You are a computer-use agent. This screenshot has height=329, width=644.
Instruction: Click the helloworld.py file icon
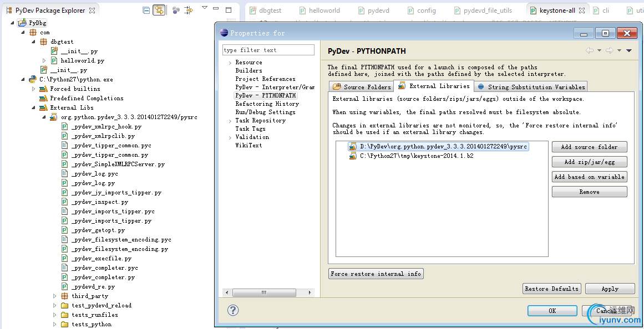click(54, 60)
